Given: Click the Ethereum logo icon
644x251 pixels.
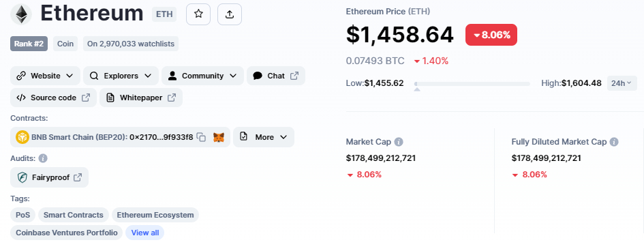Looking at the screenshot, I should 21,14.
